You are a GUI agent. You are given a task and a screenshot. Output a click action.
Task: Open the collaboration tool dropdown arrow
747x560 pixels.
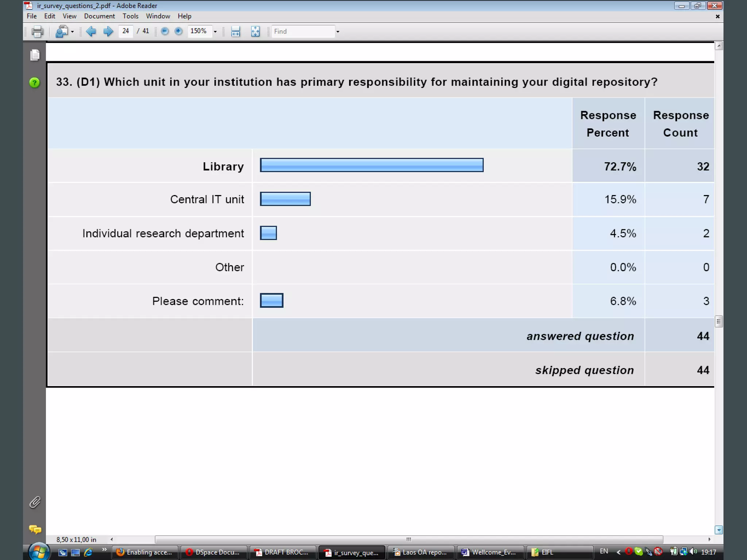(73, 32)
